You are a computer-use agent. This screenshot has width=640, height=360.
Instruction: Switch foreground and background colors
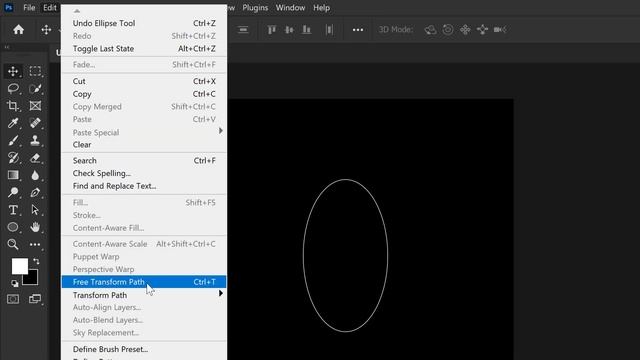pos(36,261)
